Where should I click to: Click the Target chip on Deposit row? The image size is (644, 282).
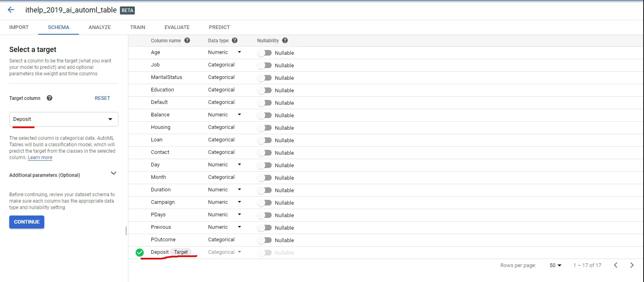click(181, 252)
